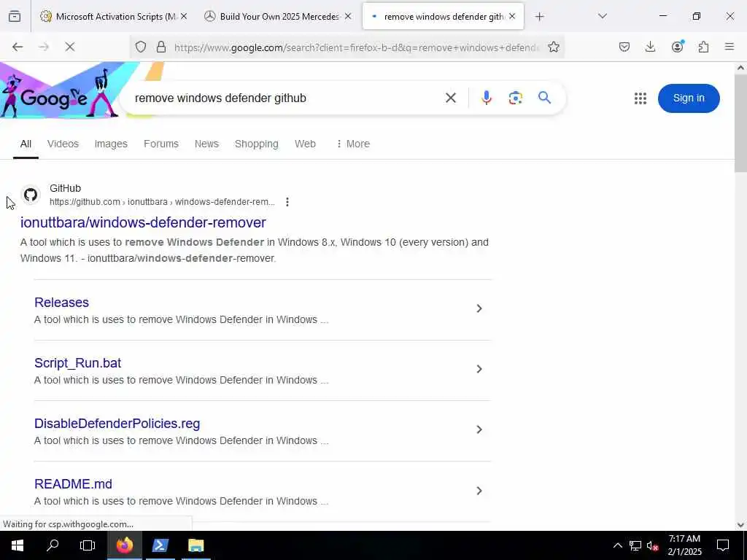
Task: Open a new tab with the plus button
Action: click(x=539, y=17)
